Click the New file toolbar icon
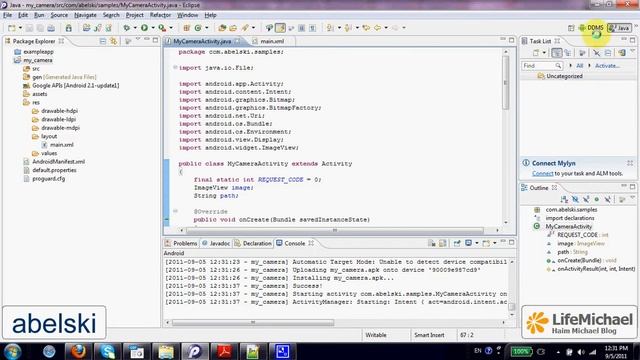The image size is (640, 360). click(x=11, y=28)
